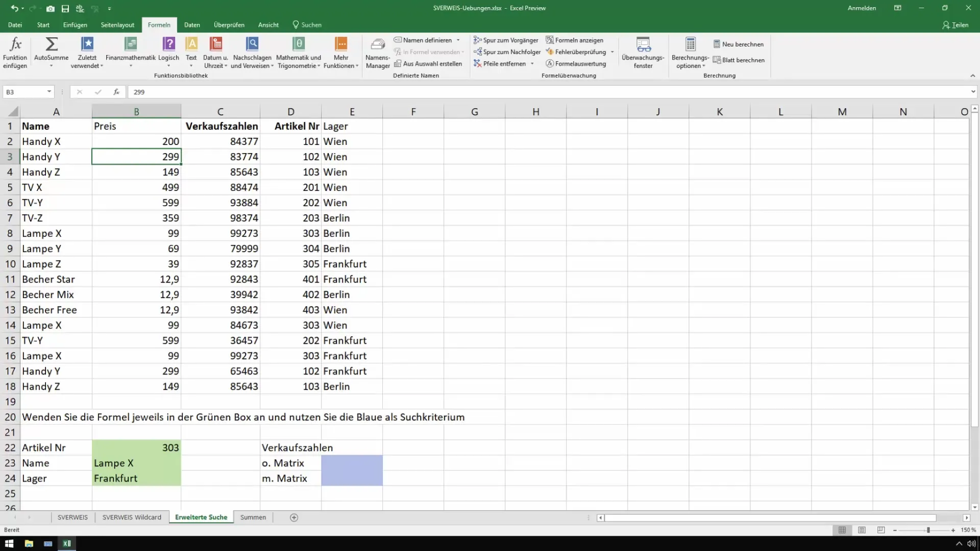Click the 150 % zoom level
The height and width of the screenshot is (551, 980).
(x=968, y=530)
